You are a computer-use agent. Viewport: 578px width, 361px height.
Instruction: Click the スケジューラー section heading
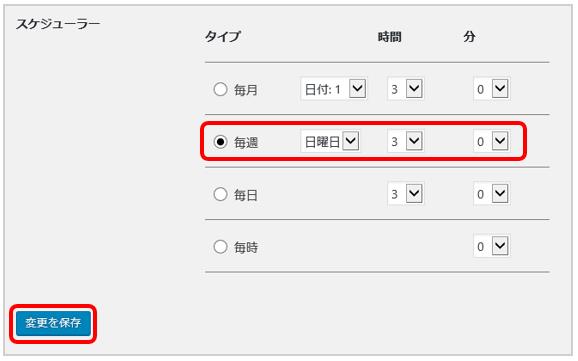(58, 24)
